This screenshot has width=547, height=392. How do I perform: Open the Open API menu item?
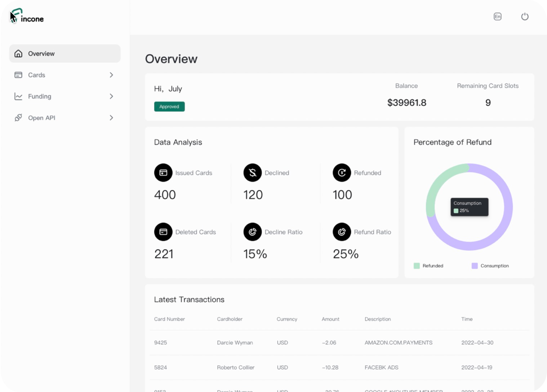pyautogui.click(x=65, y=118)
